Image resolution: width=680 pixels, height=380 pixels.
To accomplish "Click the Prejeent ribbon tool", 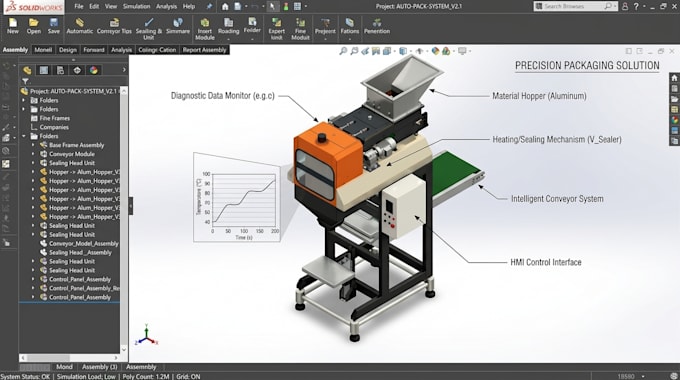I will point(325,26).
